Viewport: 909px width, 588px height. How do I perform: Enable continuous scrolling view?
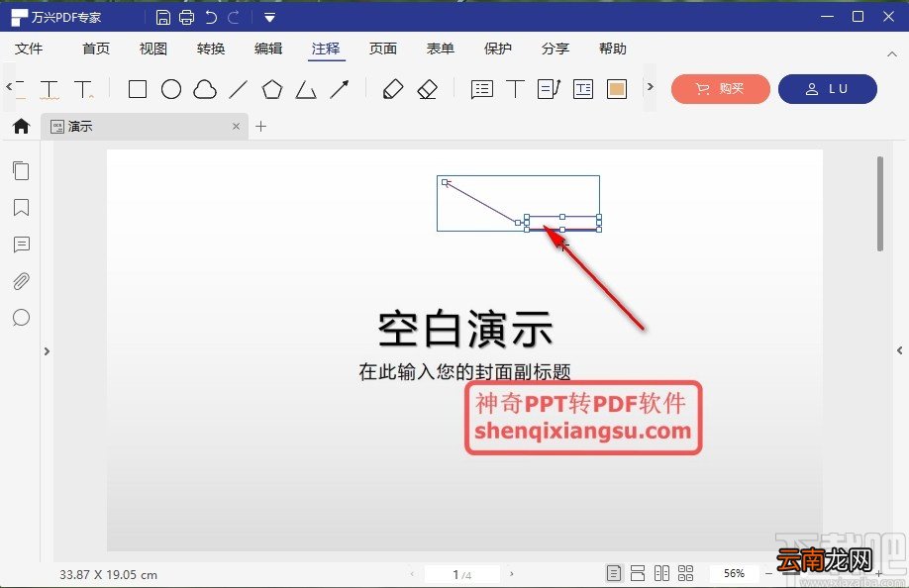pyautogui.click(x=638, y=573)
